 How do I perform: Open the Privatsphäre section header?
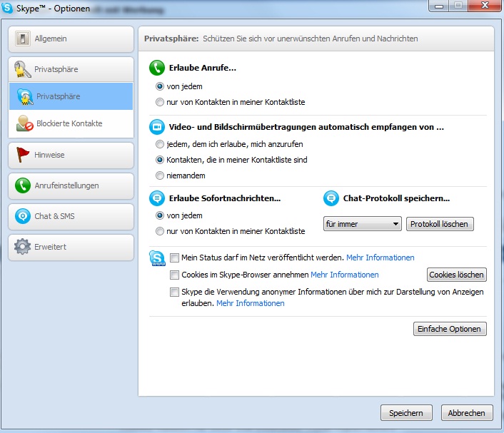(71, 69)
